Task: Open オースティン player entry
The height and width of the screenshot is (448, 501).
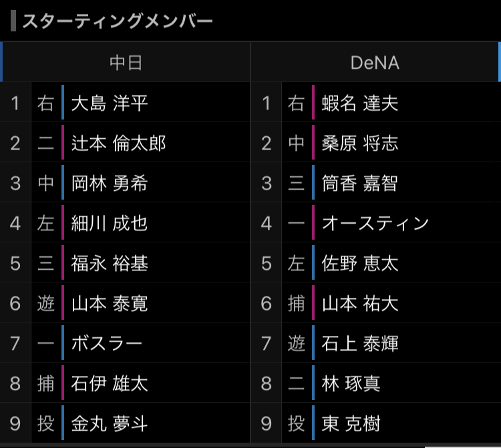Action: coord(375,223)
